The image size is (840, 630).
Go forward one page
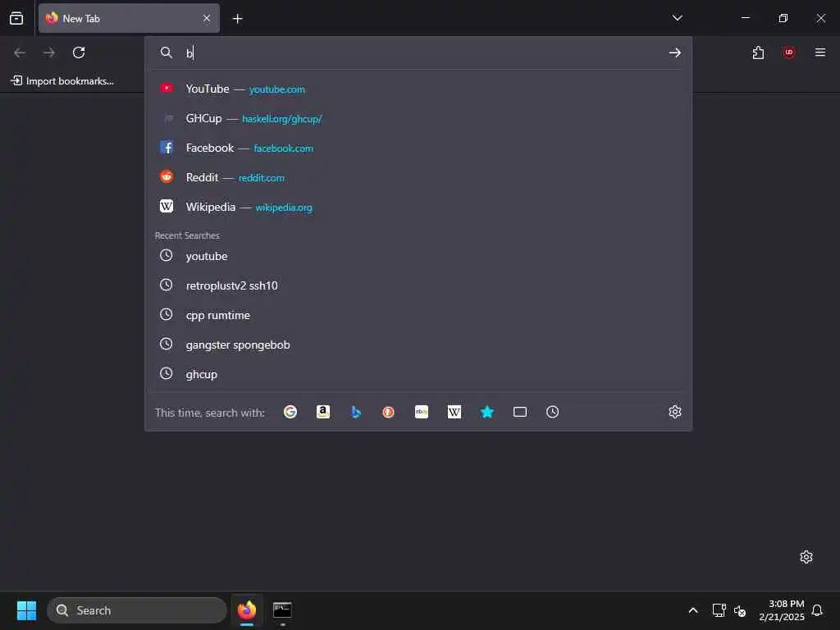49,52
